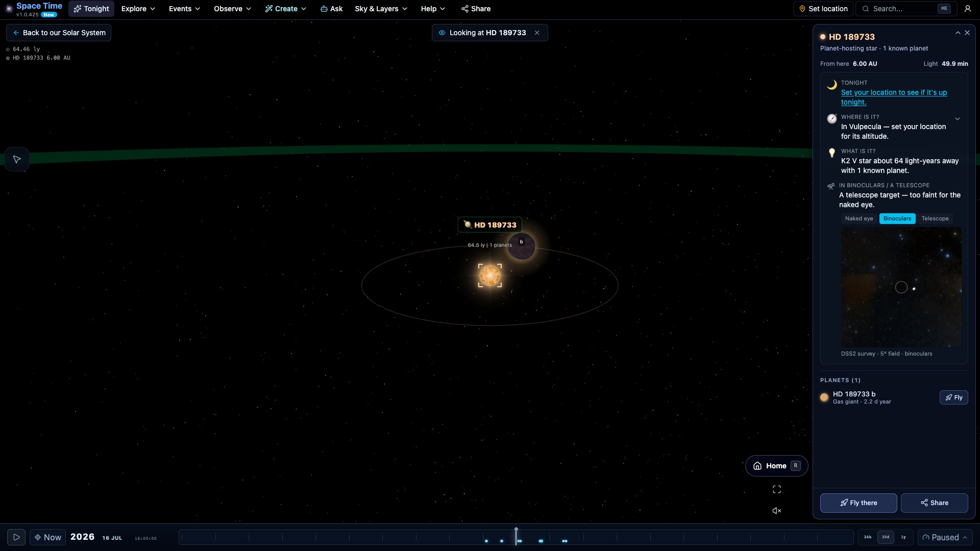Expand the Create menu
Screen dimensions: 980x551
[x=286, y=9]
